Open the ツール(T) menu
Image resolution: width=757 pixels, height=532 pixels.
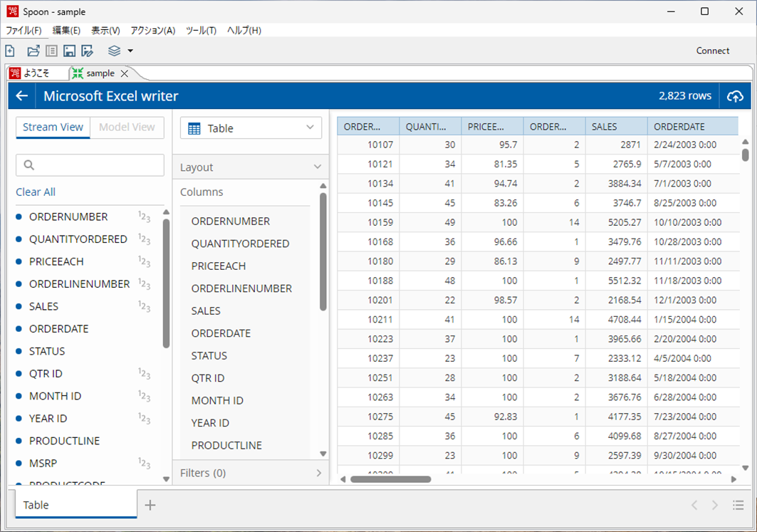202,31
